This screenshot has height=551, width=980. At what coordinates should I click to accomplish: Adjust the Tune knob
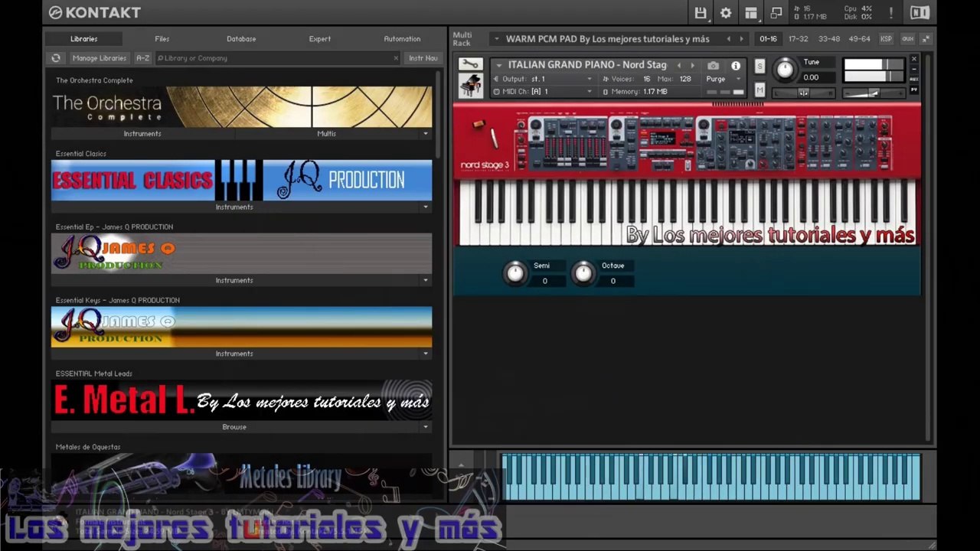tap(786, 70)
